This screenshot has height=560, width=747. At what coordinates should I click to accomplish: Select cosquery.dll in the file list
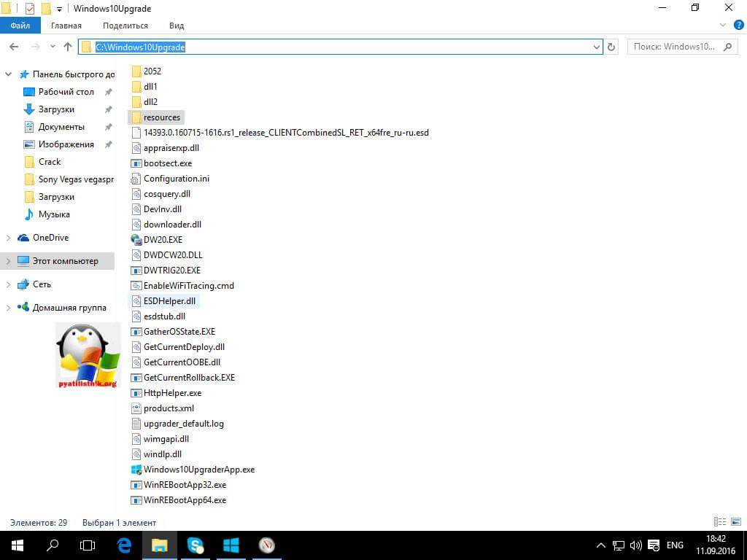(160, 194)
